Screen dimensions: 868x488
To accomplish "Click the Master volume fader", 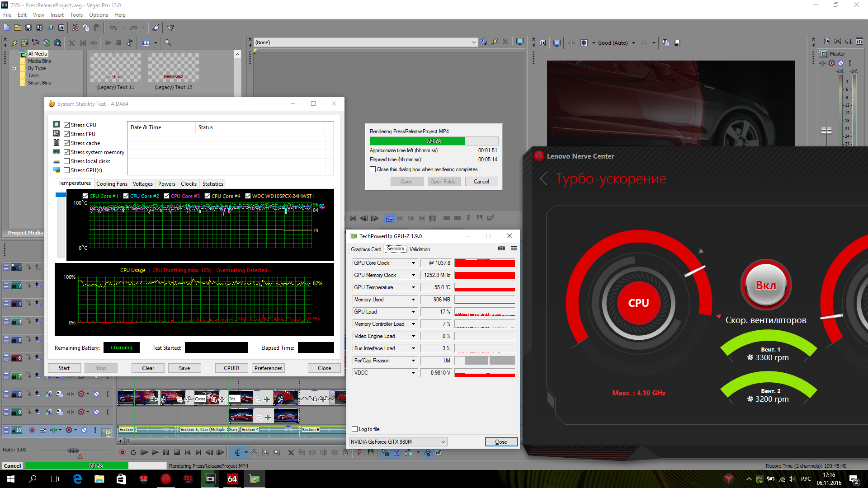I will tap(826, 130).
